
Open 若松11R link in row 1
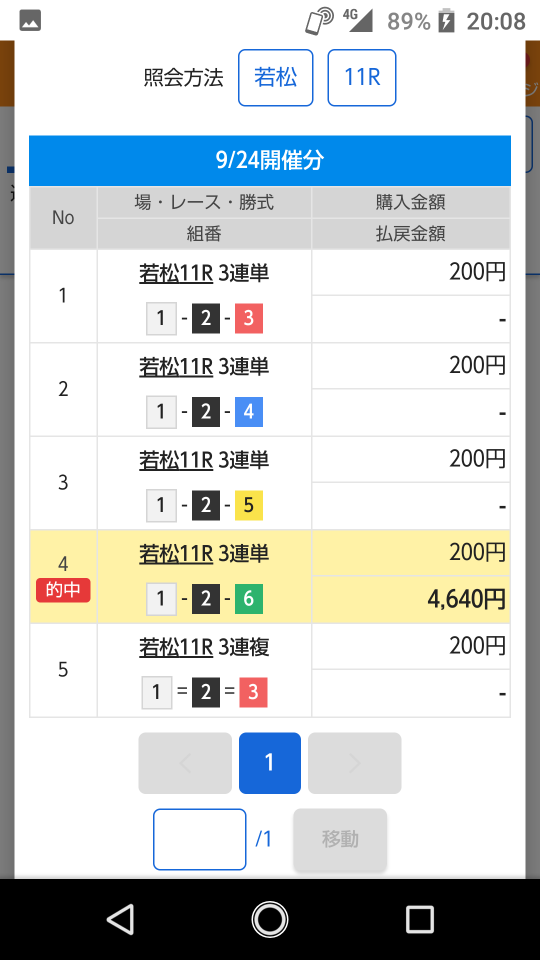(x=176, y=274)
